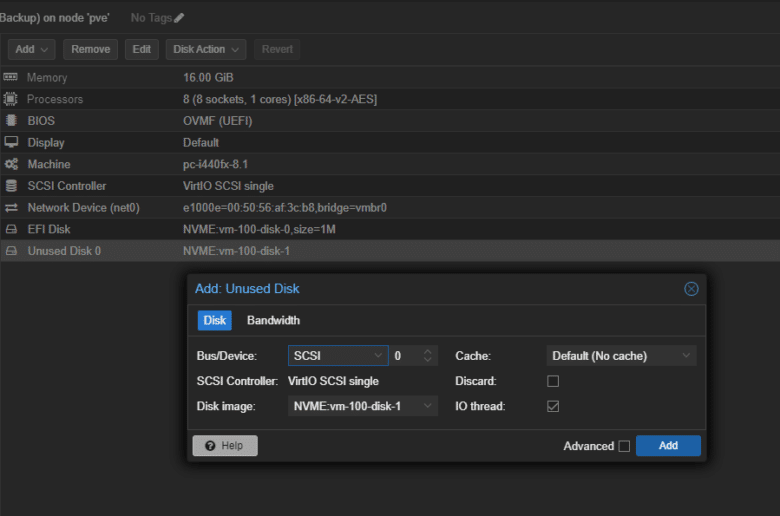780x516 pixels.
Task: Select the Display Default row
Action: click(390, 142)
